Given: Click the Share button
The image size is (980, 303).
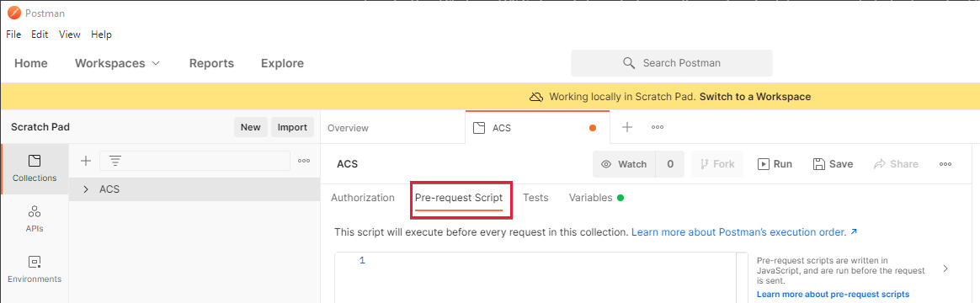Looking at the screenshot, I should [897, 163].
